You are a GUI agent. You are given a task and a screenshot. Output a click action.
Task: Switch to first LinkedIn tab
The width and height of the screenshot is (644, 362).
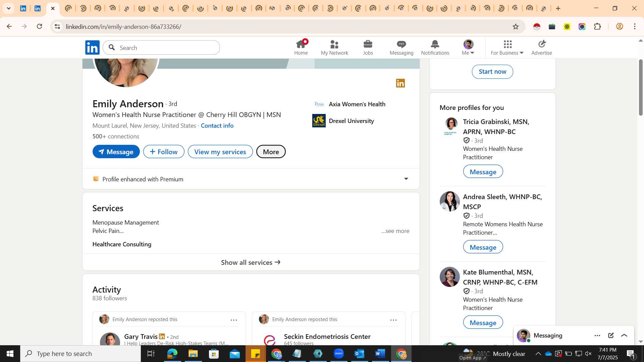23,8
